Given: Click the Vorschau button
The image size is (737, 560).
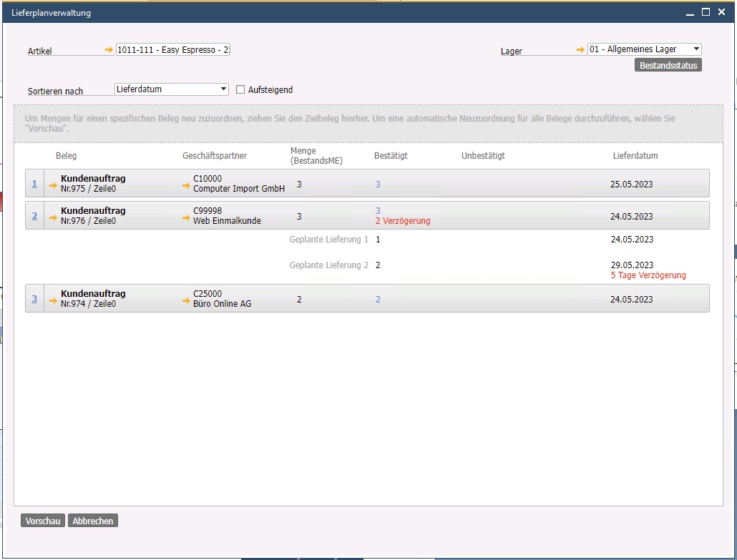Looking at the screenshot, I should (x=43, y=521).
